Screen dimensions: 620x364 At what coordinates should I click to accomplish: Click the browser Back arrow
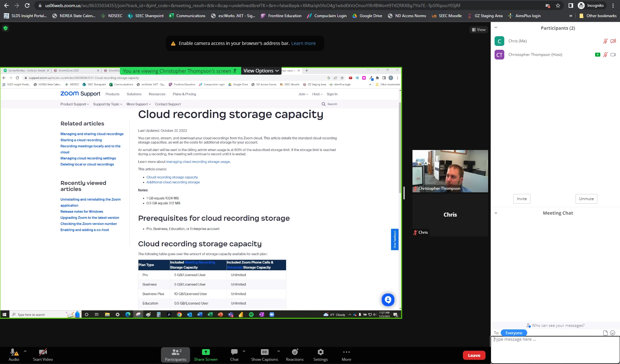[x=6, y=5]
